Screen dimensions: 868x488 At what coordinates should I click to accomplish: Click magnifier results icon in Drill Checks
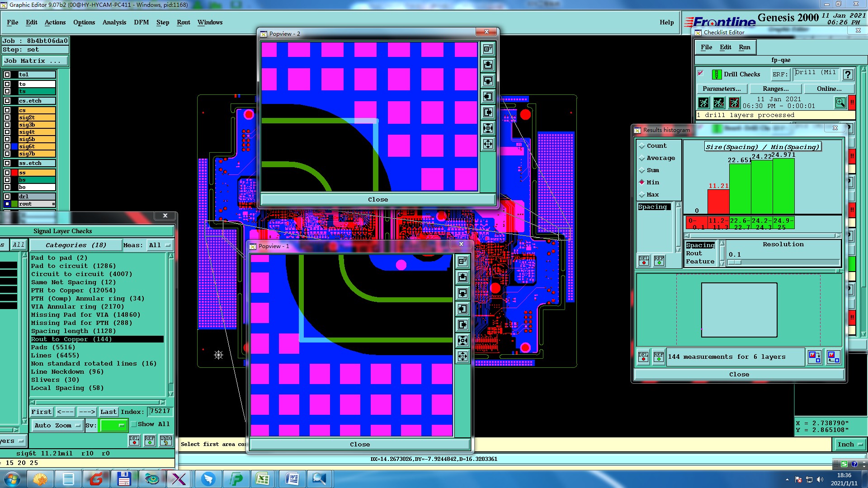tap(840, 103)
